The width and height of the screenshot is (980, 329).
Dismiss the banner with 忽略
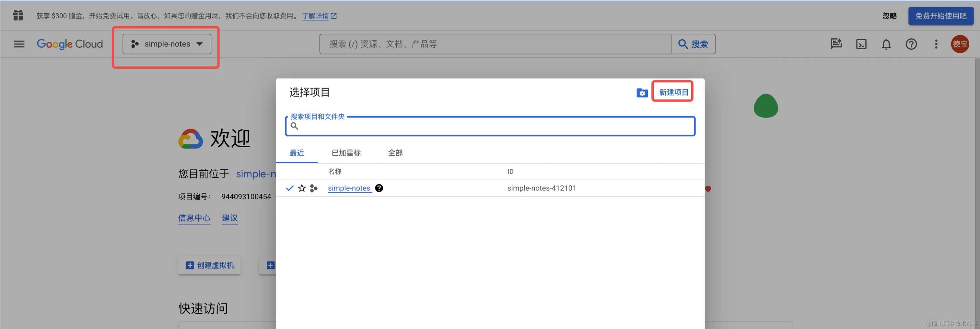[x=890, y=16]
